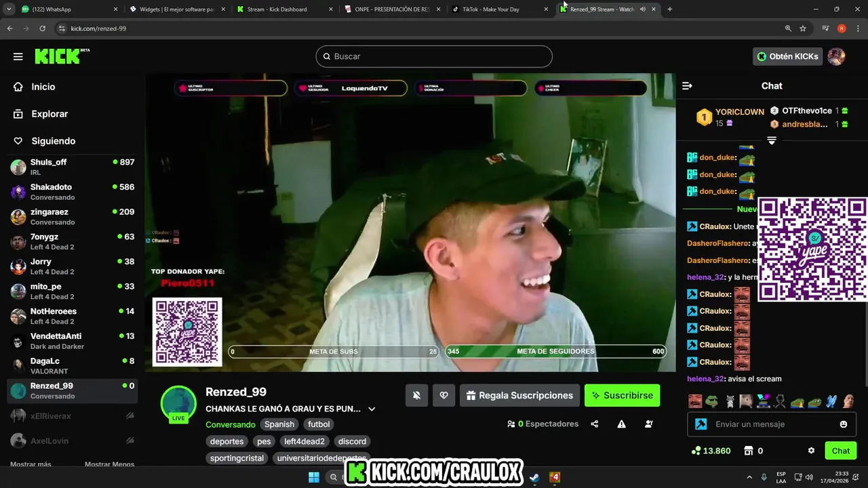Mute notifications bell for Renzed_99
The height and width of the screenshot is (488, 868).
[416, 395]
